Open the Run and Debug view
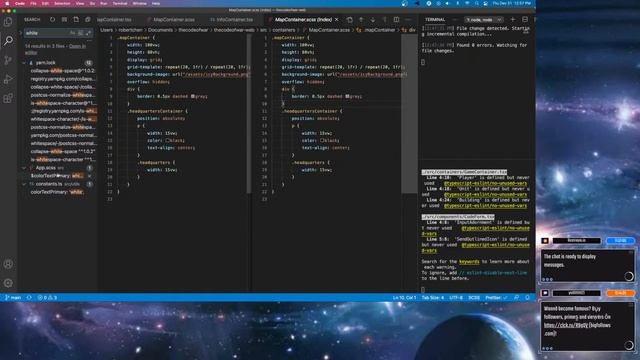640x360 pixels. 8,79
